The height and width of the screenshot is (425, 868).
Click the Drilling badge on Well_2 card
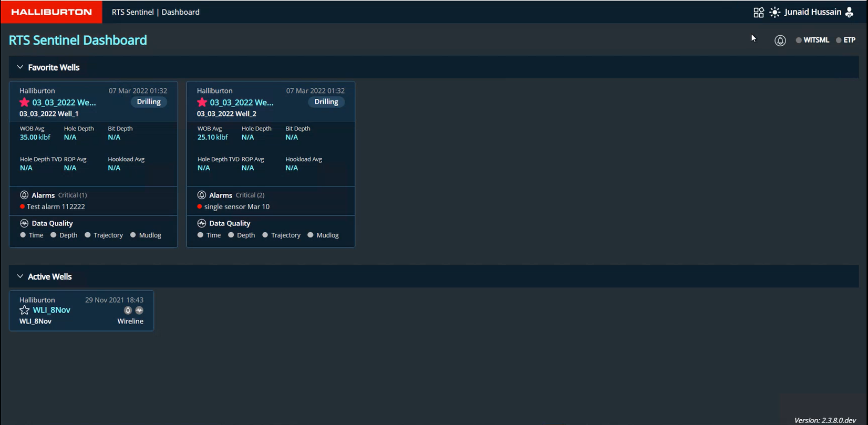pos(326,102)
